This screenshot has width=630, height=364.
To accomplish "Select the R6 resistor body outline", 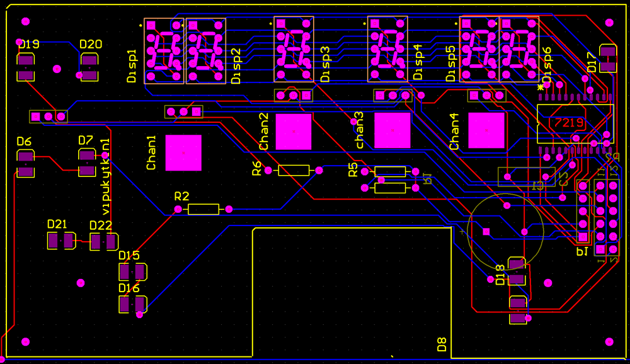I will click(294, 171).
